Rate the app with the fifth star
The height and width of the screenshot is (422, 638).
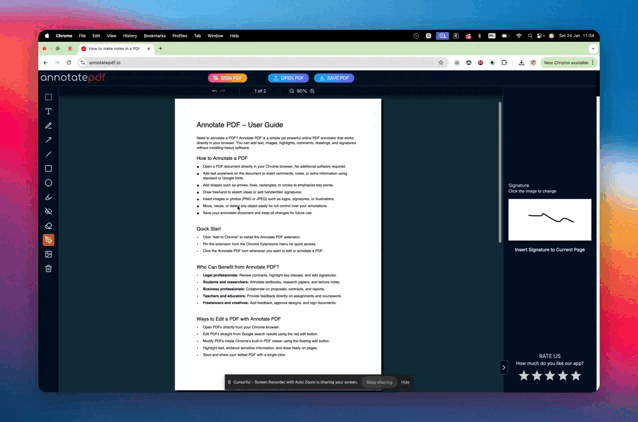tap(576, 376)
